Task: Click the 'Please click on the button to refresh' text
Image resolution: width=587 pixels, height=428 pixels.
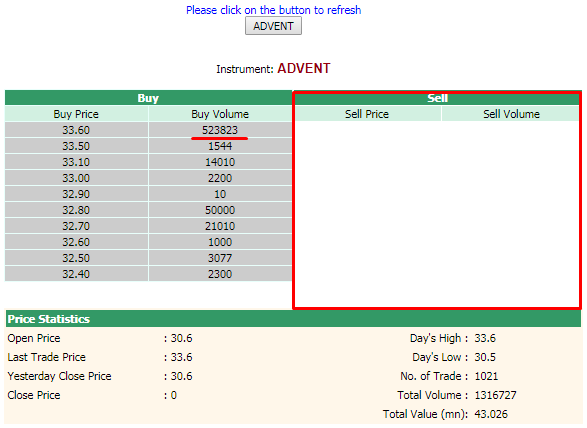Action: click(x=274, y=10)
